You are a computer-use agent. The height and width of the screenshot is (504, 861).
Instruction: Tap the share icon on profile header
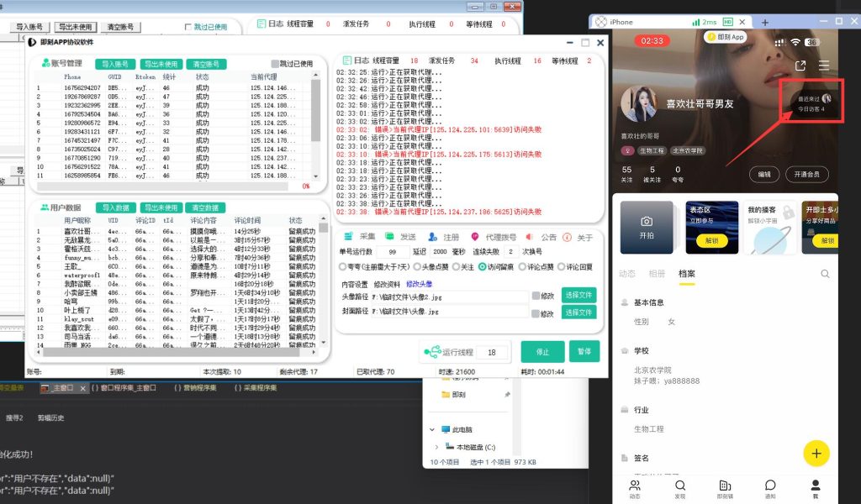(x=800, y=66)
